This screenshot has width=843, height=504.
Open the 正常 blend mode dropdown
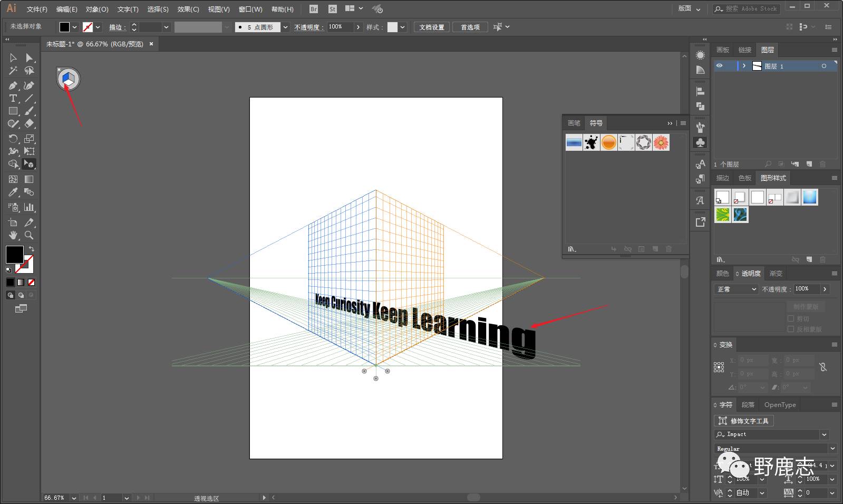[737, 289]
